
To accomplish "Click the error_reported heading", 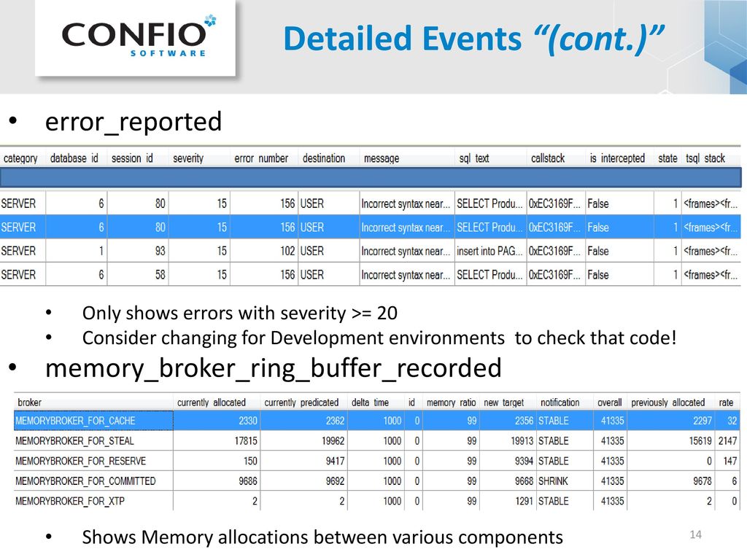I will click(133, 122).
